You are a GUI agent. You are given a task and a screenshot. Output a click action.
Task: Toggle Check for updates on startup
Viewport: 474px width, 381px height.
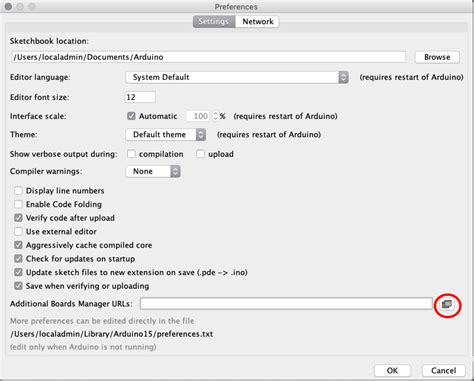(18, 259)
